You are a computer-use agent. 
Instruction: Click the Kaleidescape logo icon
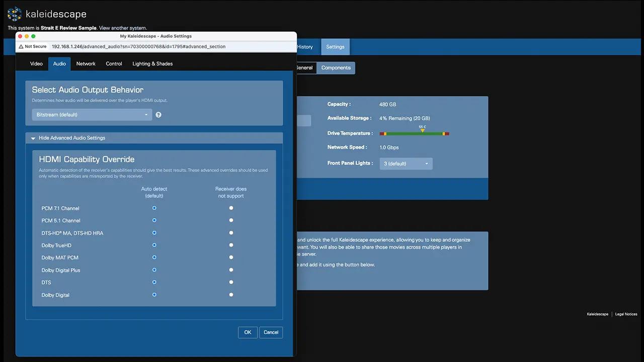pos(15,14)
